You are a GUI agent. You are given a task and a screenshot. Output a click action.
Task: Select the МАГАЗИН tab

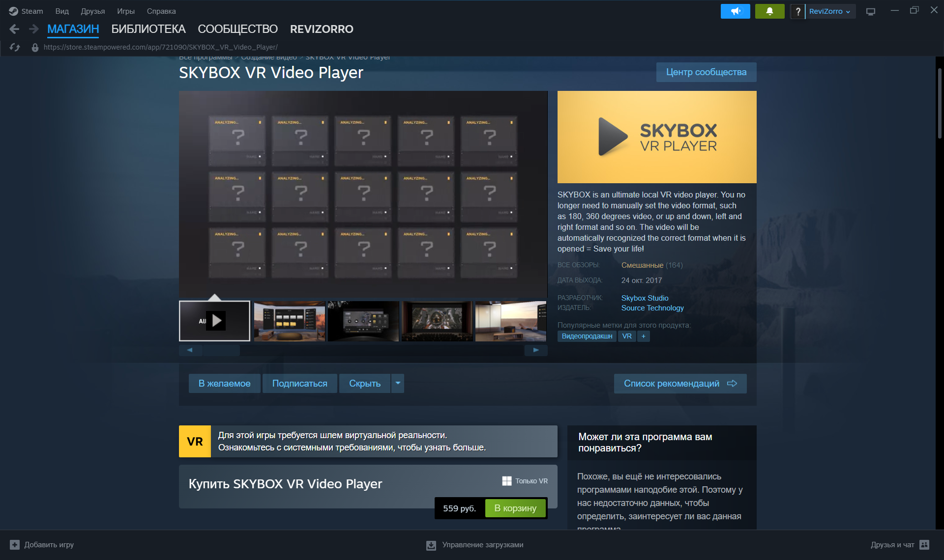pyautogui.click(x=73, y=29)
